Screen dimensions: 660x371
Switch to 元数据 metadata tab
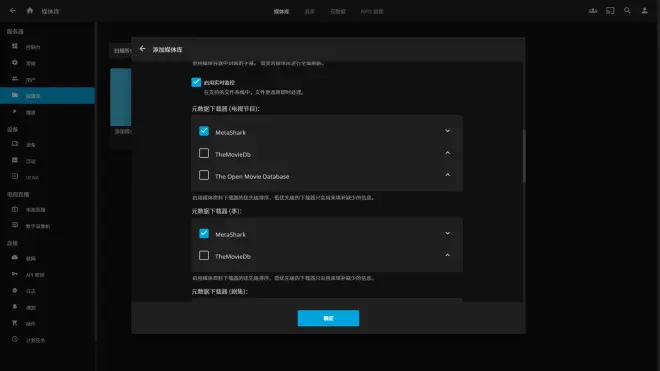tap(338, 11)
